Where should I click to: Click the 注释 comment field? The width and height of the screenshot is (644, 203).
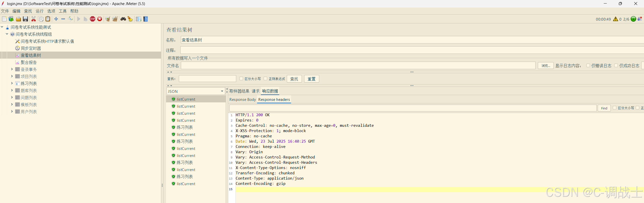coord(412,50)
